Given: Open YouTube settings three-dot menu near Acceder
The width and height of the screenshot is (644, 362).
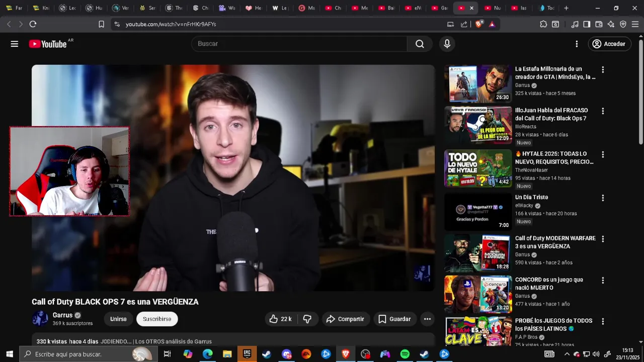Looking at the screenshot, I should (577, 44).
